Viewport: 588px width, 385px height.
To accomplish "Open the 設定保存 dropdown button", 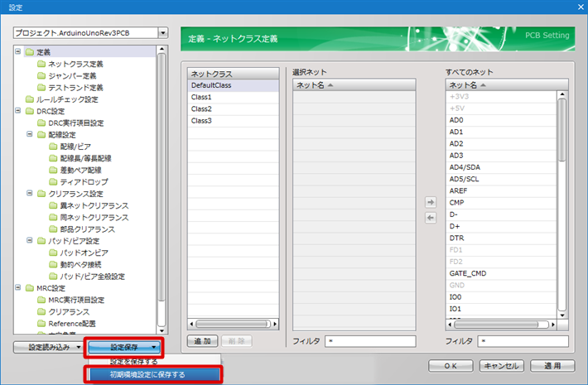I will 124,347.
